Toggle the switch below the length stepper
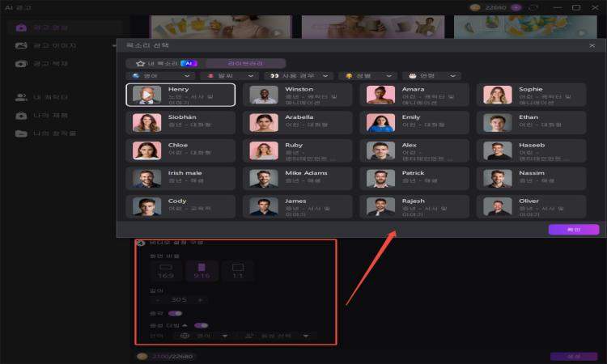Viewport: 607px width, 364px height. (x=175, y=313)
